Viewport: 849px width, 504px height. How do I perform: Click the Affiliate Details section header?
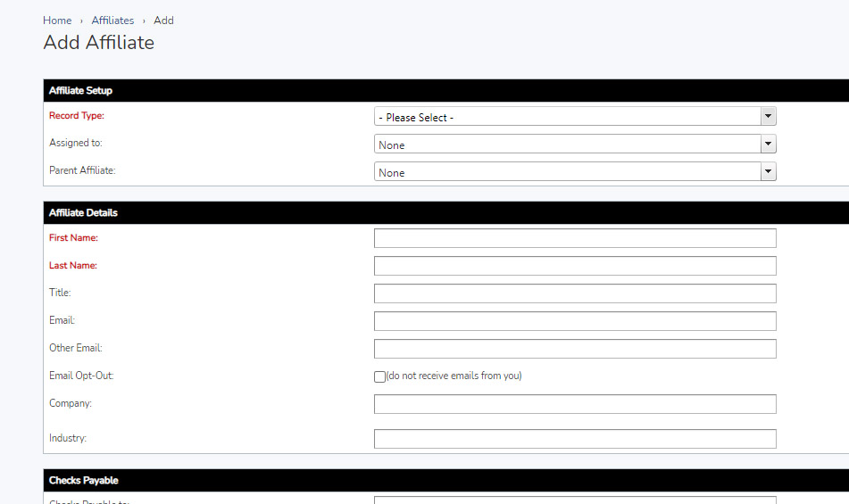83,213
